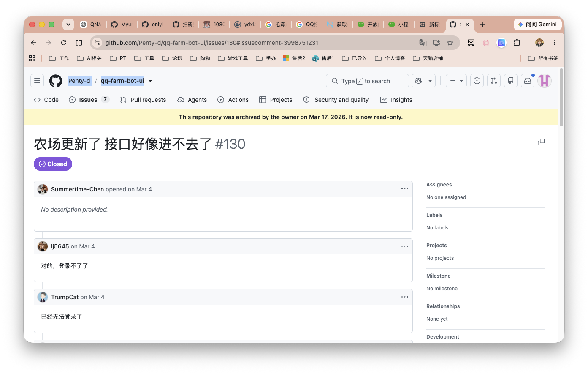The height and width of the screenshot is (374, 588).
Task: Toggle the browser side panel icon
Action: click(79, 43)
